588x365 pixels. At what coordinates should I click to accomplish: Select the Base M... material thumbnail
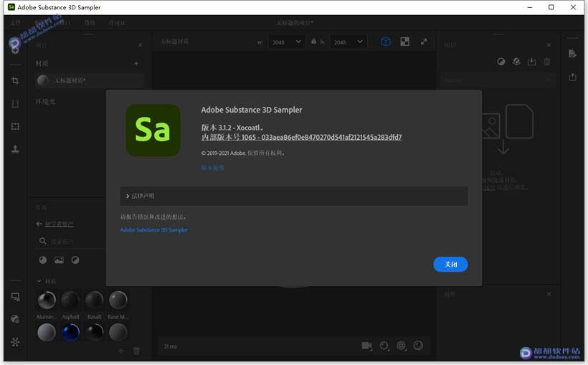(x=118, y=300)
